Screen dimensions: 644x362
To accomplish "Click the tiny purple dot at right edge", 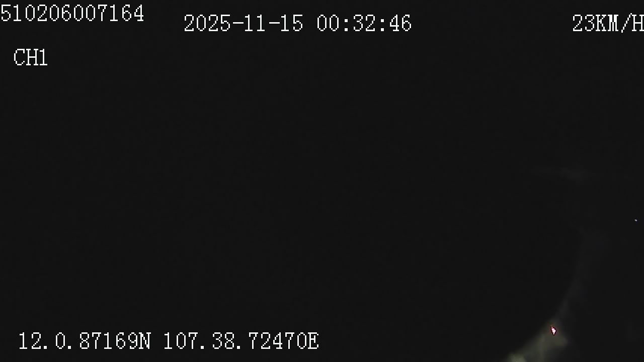I will 636,220.
